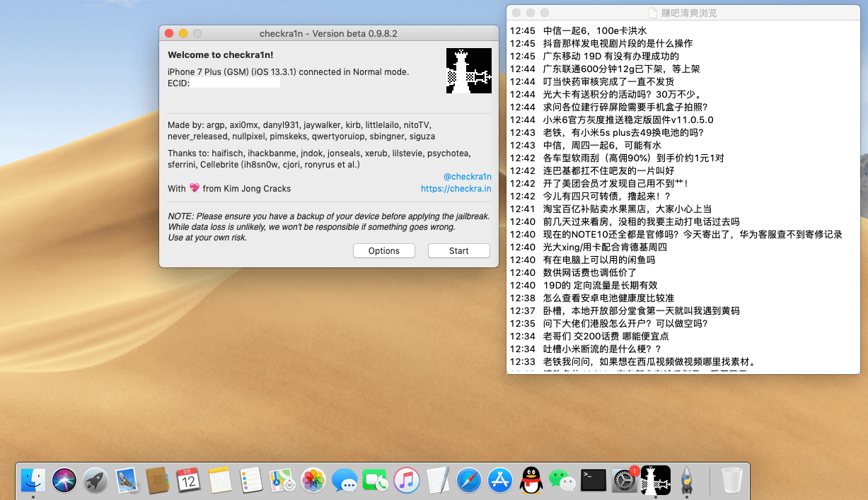This screenshot has height=500, width=868.
Task: Select line '老铁，有小米5s plus去49换电池的吗？'
Action: (623, 133)
